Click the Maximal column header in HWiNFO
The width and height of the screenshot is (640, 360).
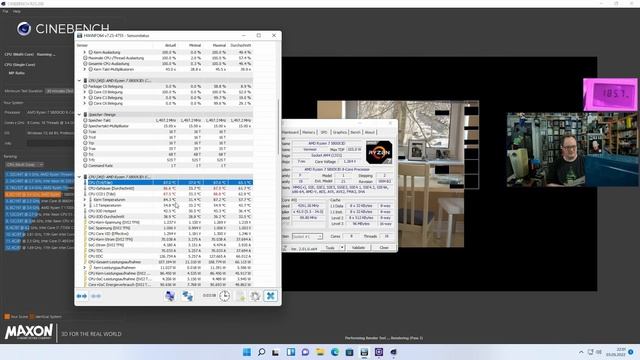tap(219, 45)
